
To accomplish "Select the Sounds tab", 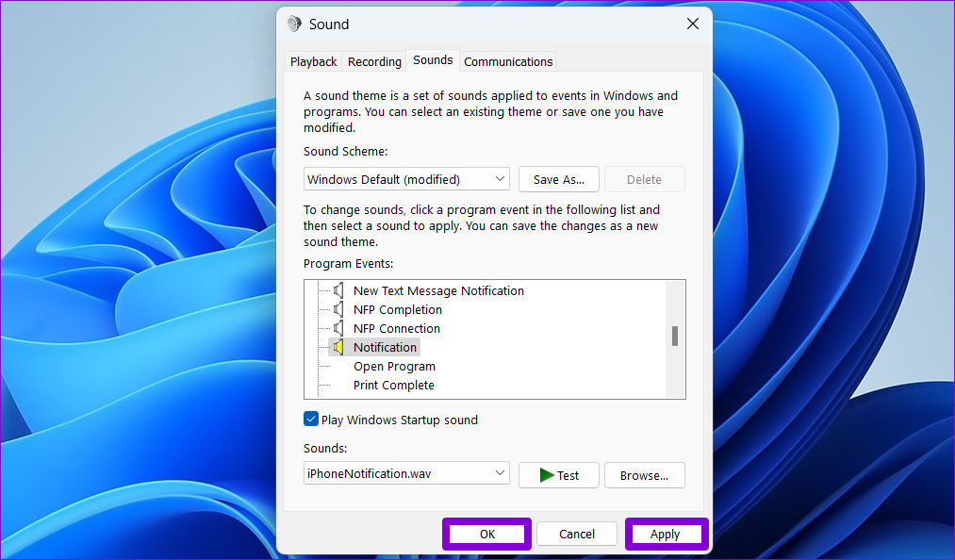I will (x=433, y=59).
